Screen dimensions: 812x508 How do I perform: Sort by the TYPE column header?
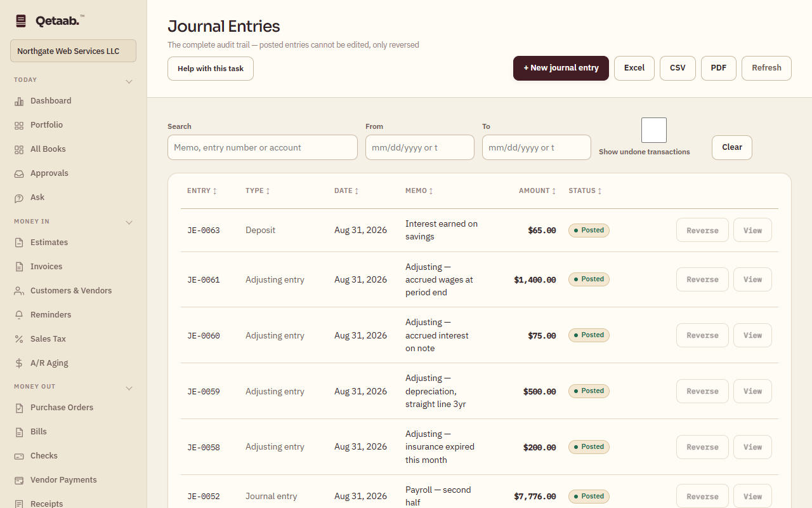pos(258,190)
